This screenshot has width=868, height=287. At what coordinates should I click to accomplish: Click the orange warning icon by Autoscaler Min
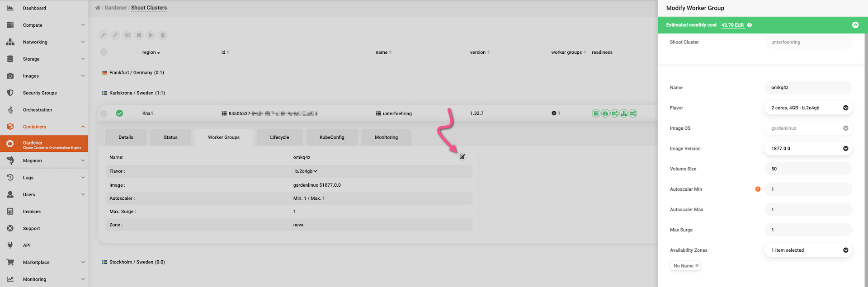click(758, 189)
